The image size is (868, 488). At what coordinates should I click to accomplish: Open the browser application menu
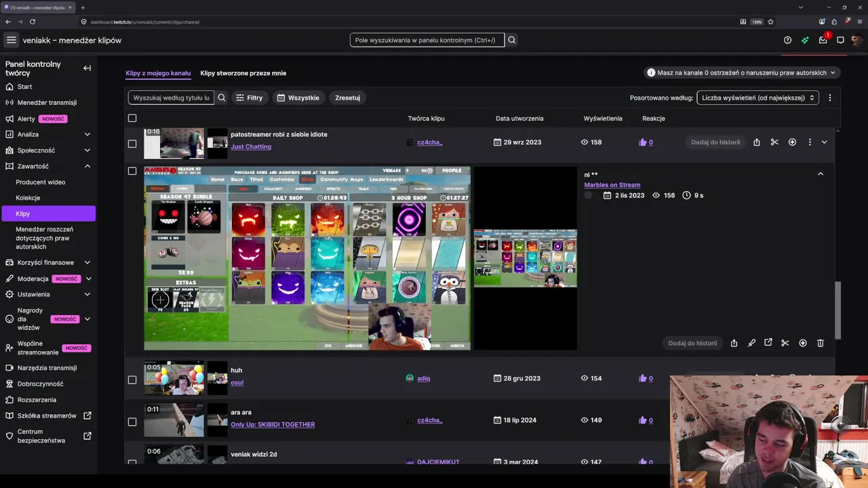(x=860, y=22)
